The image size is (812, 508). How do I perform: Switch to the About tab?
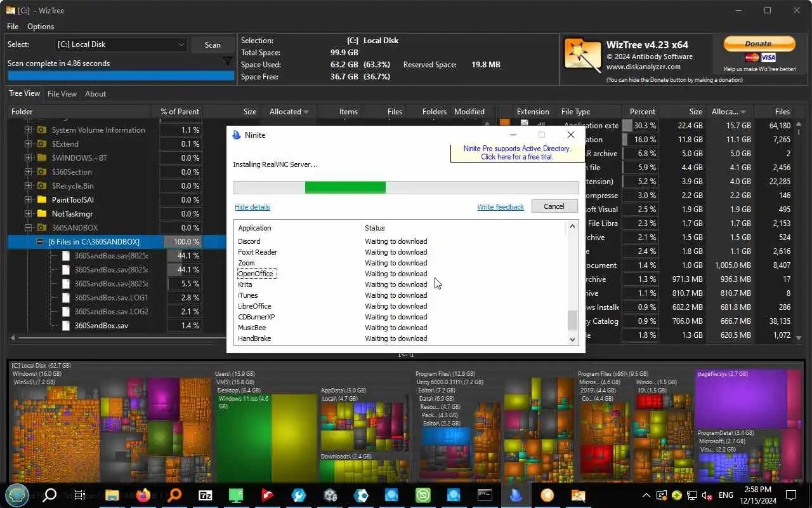click(96, 94)
